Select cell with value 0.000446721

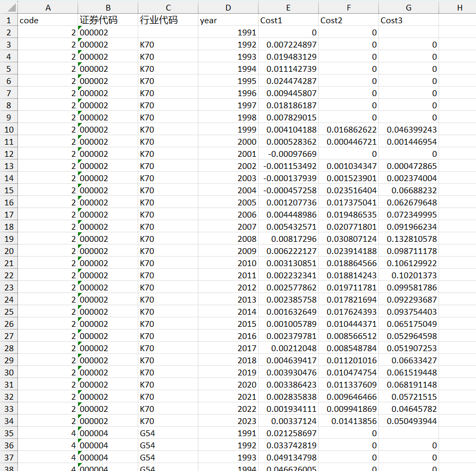pos(348,142)
